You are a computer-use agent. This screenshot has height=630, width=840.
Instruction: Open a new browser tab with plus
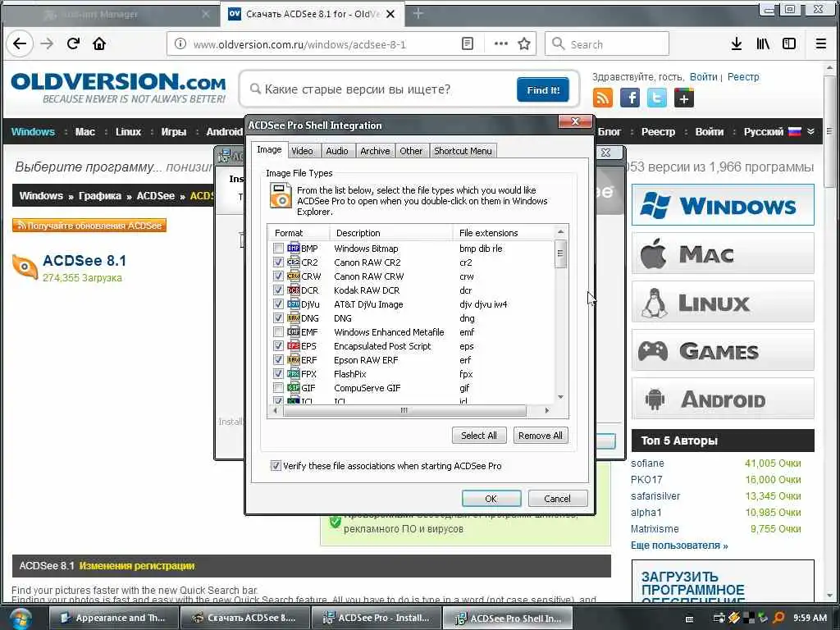(418, 14)
